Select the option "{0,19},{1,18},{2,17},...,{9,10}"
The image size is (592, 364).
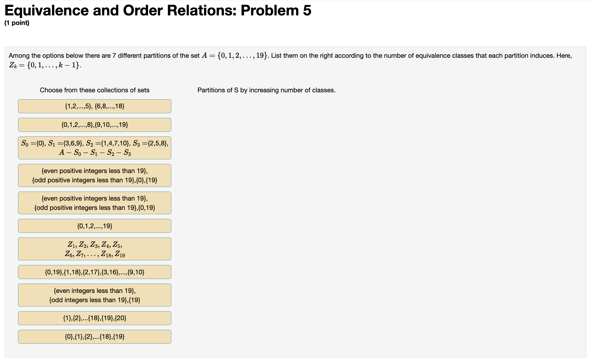tap(94, 272)
